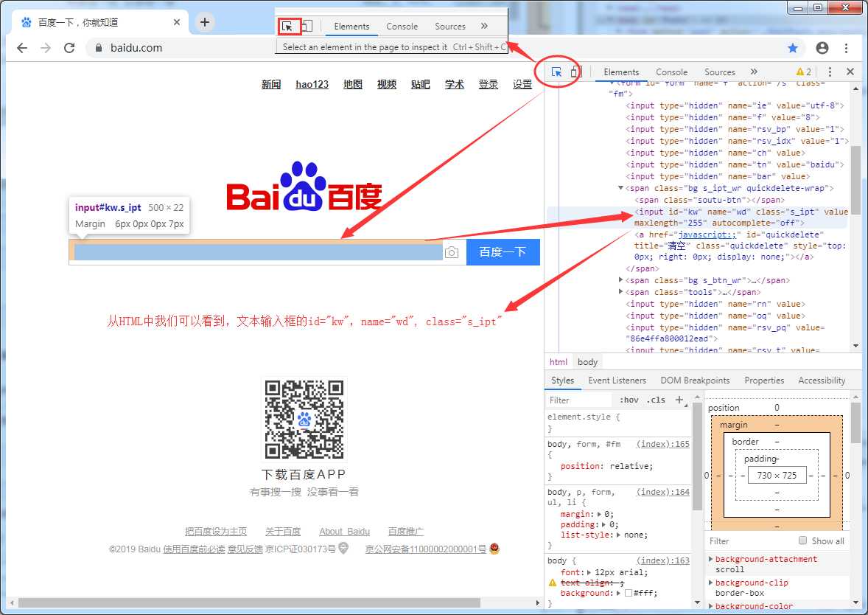Enable the Show all checkbox
The height and width of the screenshot is (615, 868).
[802, 541]
